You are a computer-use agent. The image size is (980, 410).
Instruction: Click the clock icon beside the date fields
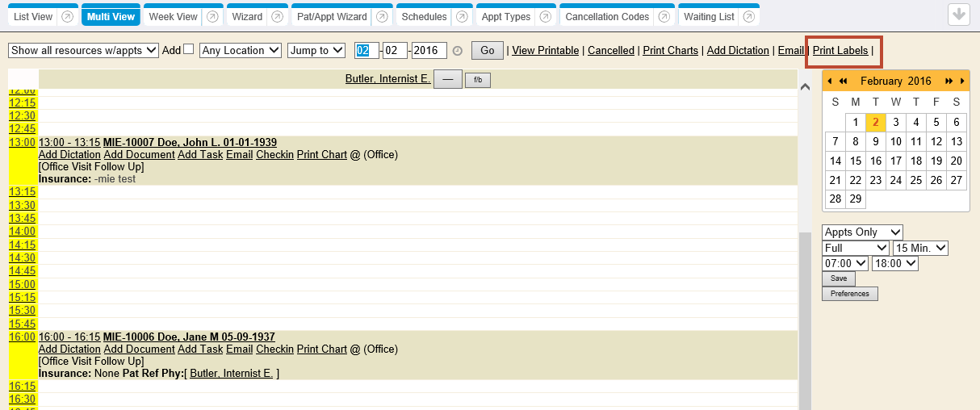[x=458, y=51]
